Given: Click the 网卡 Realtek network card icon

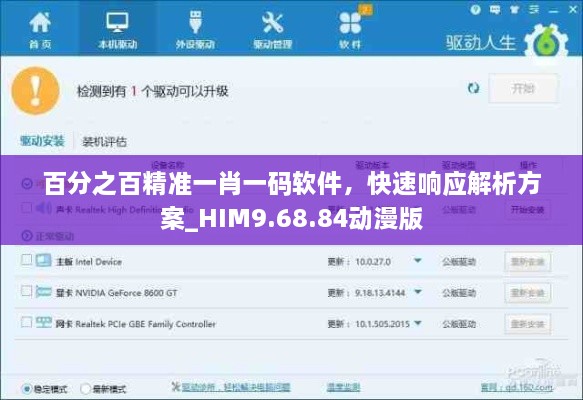Looking at the screenshot, I should pos(44,322).
